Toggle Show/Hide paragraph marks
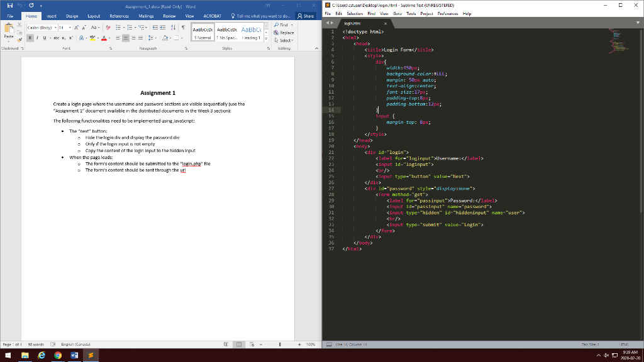This screenshot has height=362, width=644. [x=183, y=28]
